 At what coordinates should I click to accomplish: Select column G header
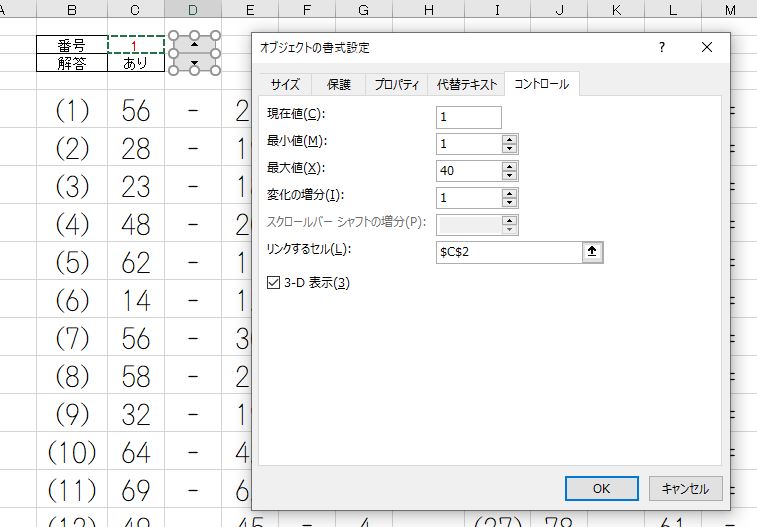[364, 10]
